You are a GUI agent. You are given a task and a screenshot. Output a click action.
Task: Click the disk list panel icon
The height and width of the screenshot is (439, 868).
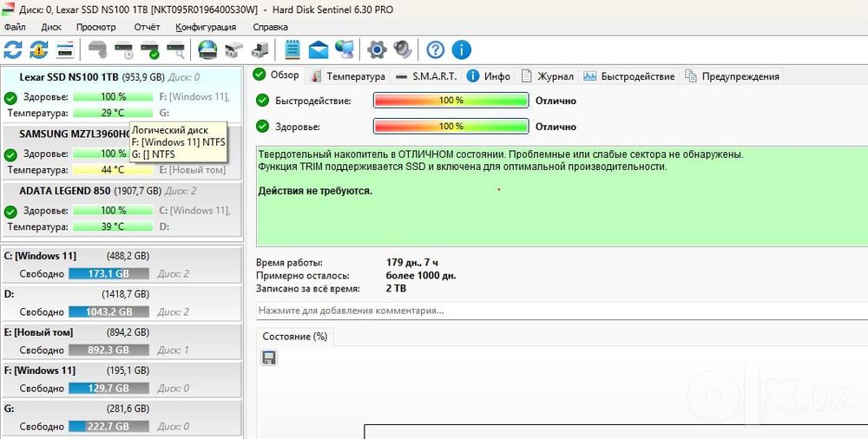[x=65, y=49]
